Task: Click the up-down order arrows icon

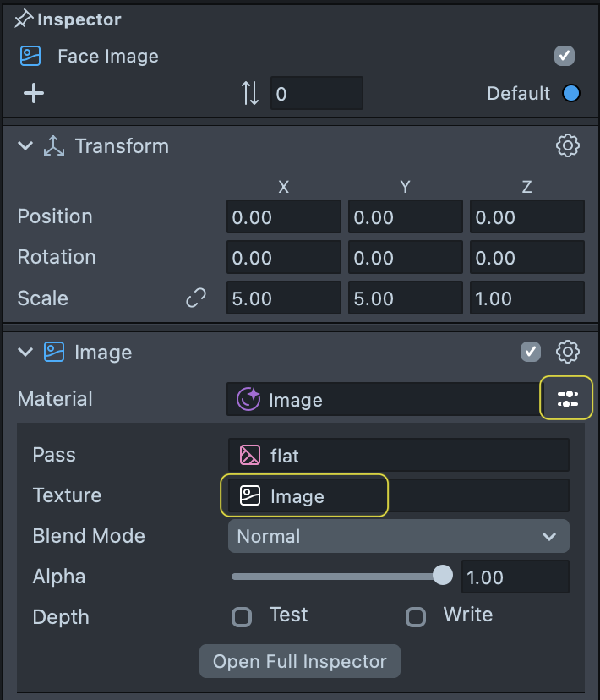Action: pyautogui.click(x=250, y=93)
